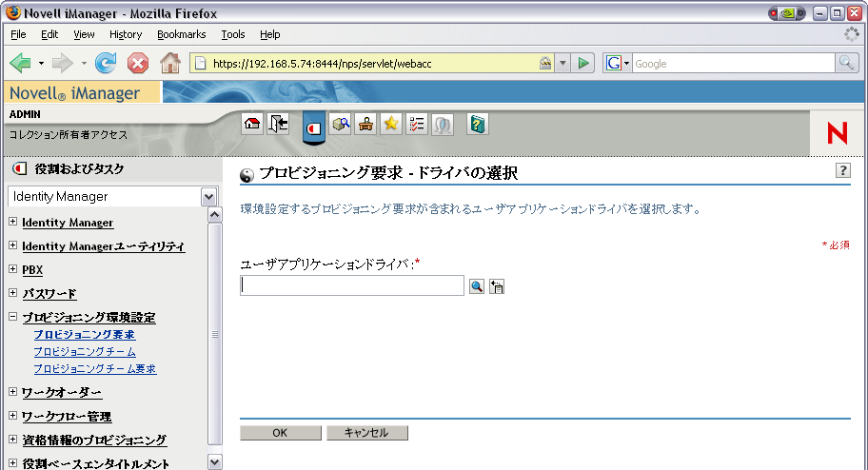The height and width of the screenshot is (470, 868).
Task: Collapse the プロビジョニング環境設定 node
Action: (12, 317)
